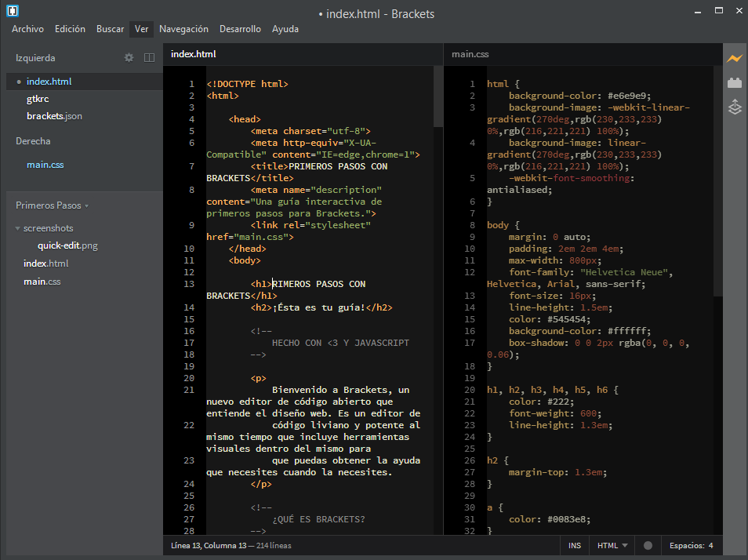Open quick-edit.png in the project tree
This screenshot has height=560, width=748.
click(67, 245)
